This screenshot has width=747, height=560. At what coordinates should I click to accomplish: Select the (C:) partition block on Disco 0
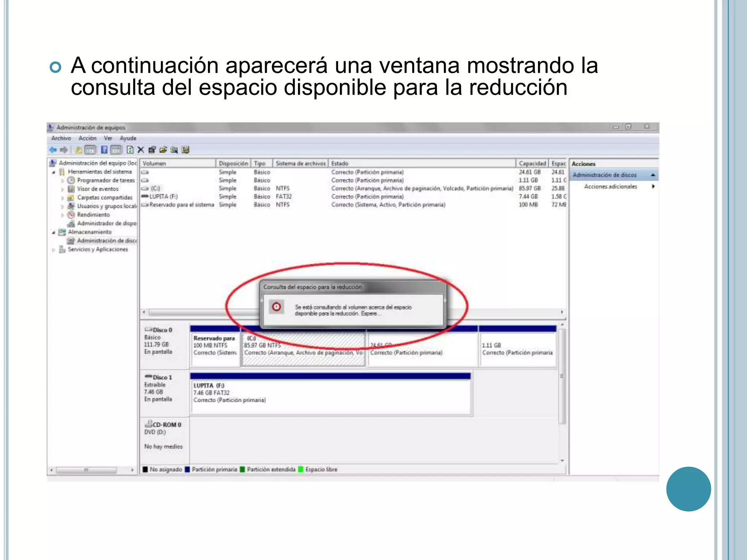click(303, 346)
